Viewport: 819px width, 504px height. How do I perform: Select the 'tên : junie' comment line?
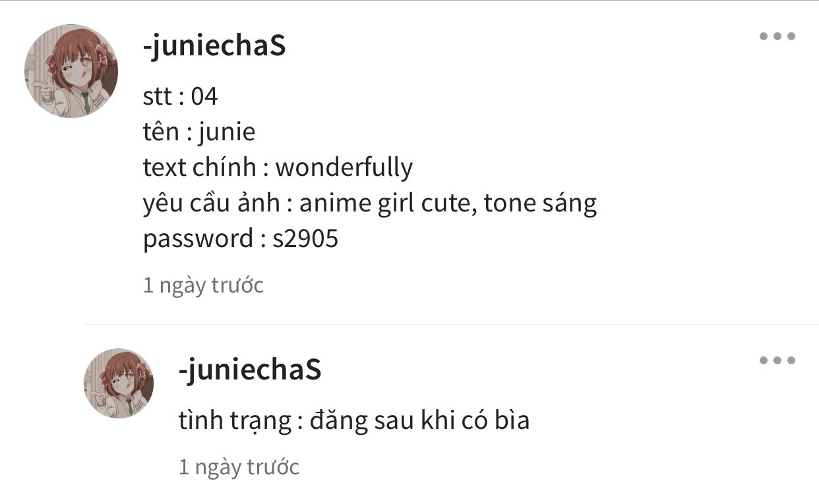[x=199, y=132]
